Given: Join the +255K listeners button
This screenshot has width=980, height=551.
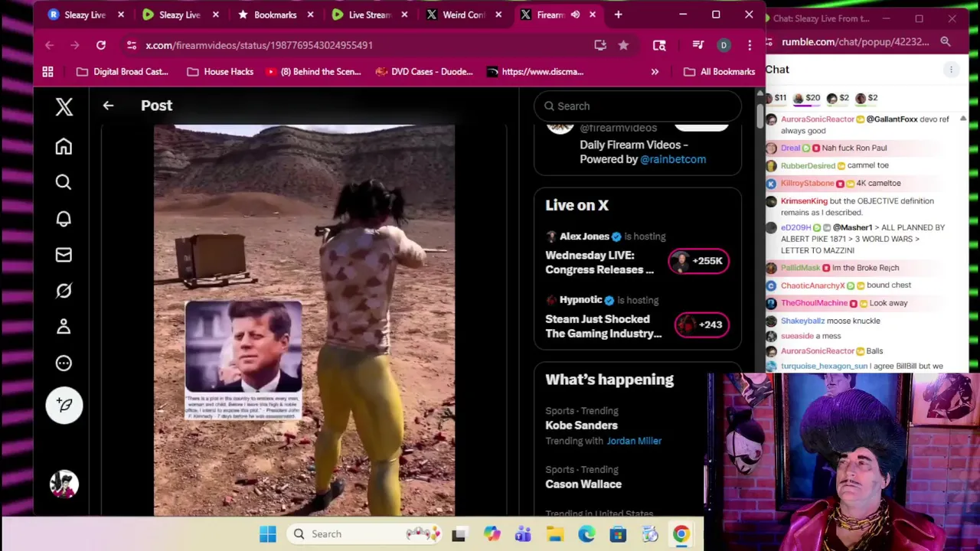Looking at the screenshot, I should tap(698, 261).
